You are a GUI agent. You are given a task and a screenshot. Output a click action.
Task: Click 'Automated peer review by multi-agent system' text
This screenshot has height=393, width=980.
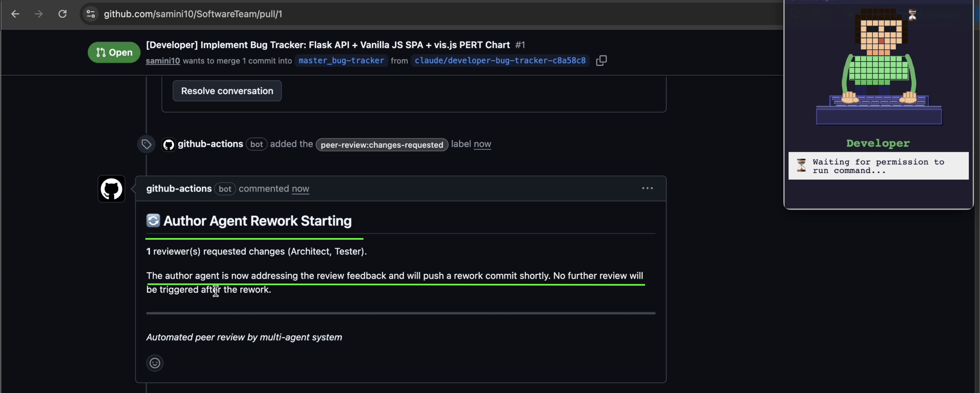(x=244, y=337)
